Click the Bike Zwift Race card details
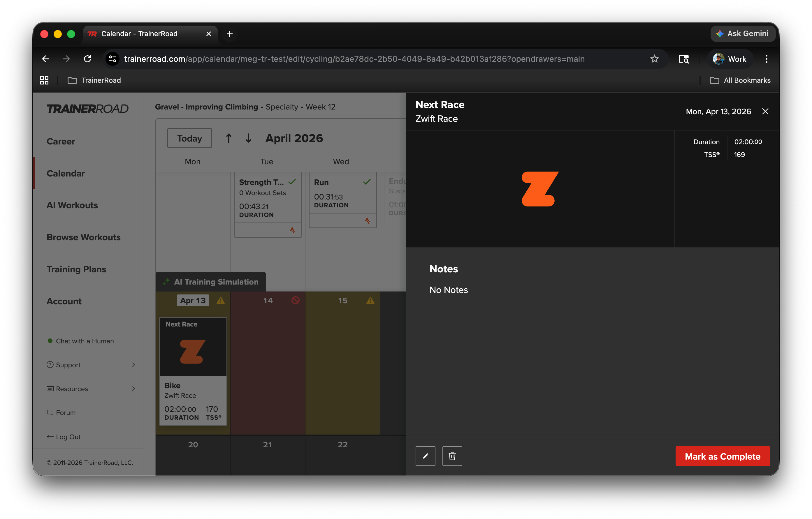 193,401
